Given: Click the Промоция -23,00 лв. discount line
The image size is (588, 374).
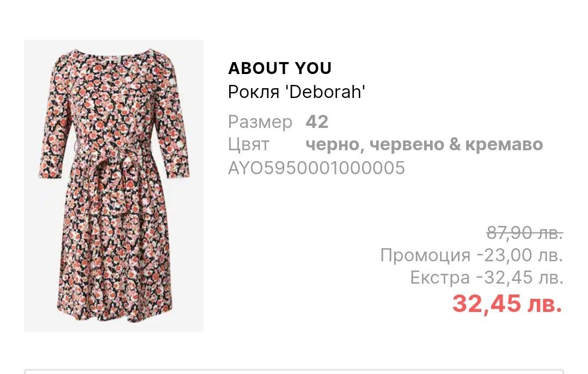Looking at the screenshot, I should tap(471, 255).
